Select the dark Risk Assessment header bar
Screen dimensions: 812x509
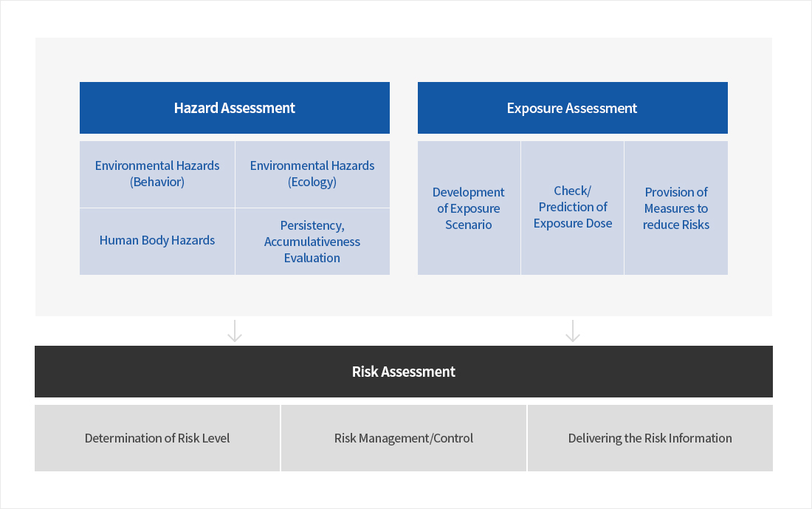pos(404,372)
